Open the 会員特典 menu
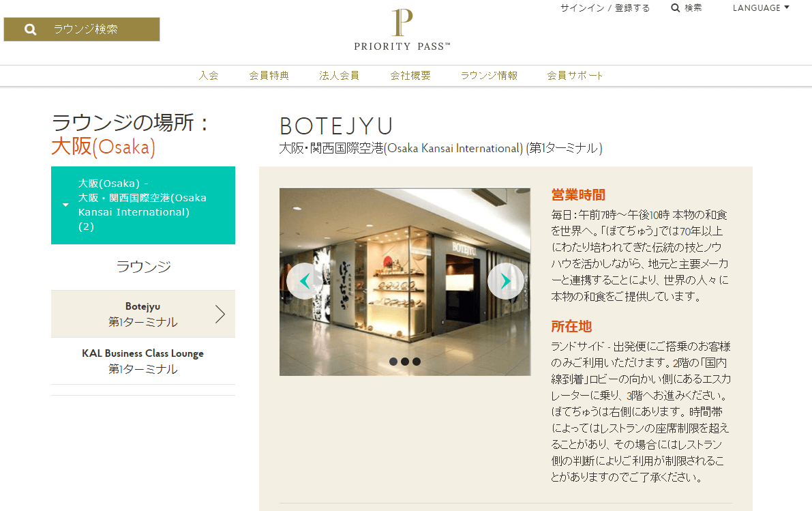The width and height of the screenshot is (812, 511). [x=269, y=76]
